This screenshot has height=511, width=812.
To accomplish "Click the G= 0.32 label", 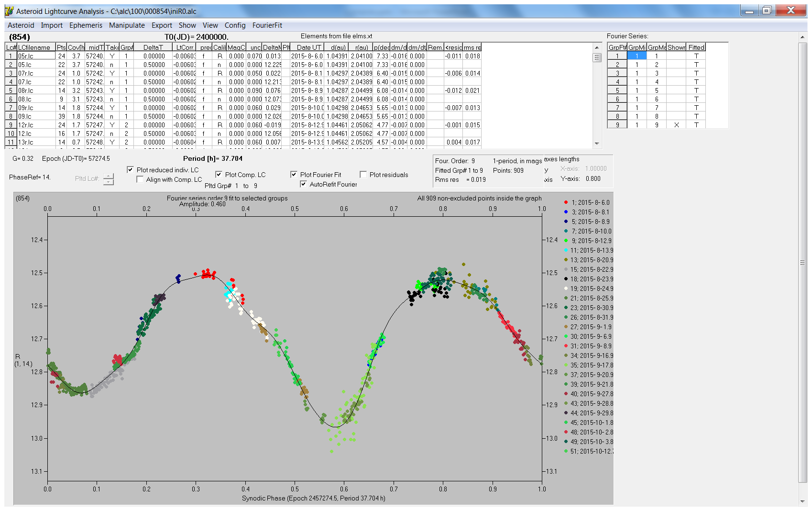I will 23,158.
